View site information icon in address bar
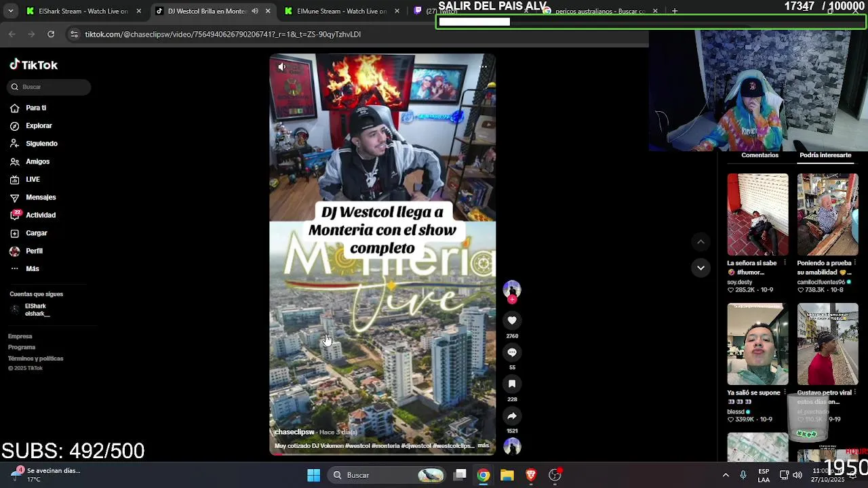This screenshot has height=488, width=868. point(75,34)
